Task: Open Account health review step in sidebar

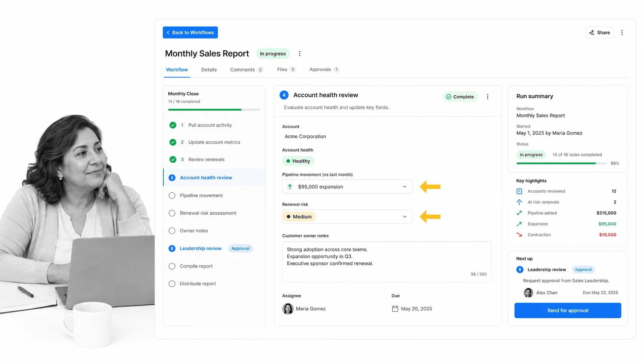Action: pyautogui.click(x=215, y=178)
